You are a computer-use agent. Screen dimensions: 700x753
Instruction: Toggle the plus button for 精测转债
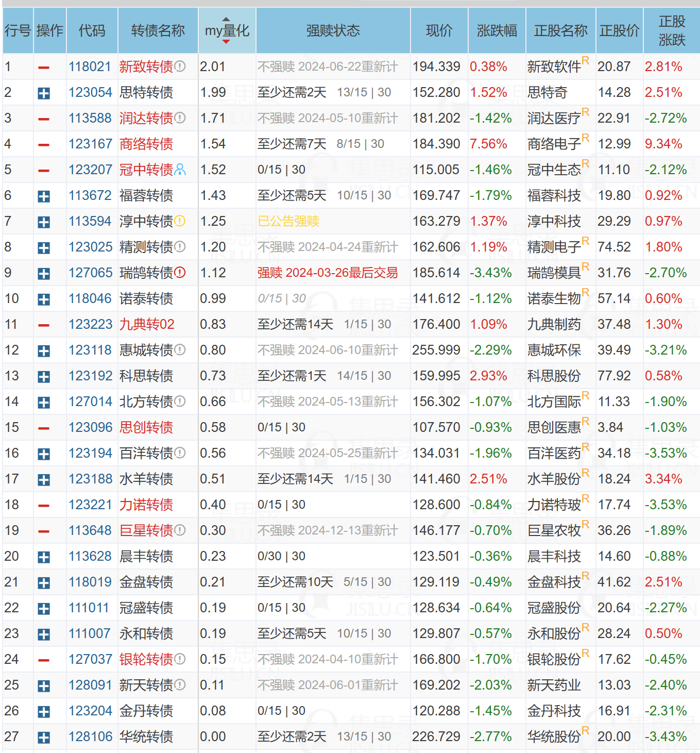(x=44, y=248)
